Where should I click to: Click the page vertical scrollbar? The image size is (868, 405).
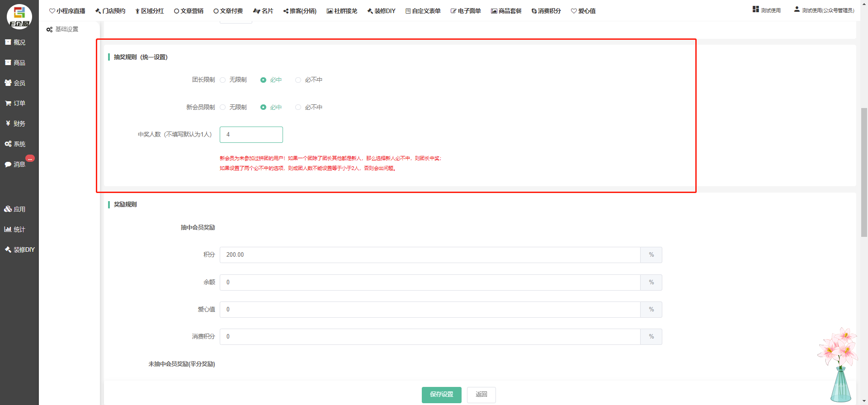coord(864,172)
